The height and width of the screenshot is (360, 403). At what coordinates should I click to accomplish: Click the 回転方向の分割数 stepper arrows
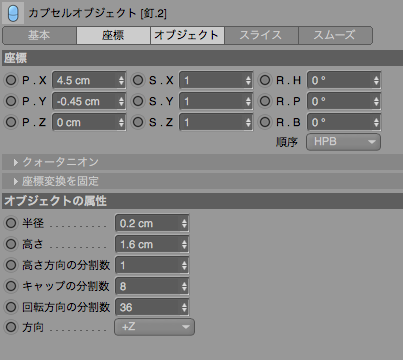tap(184, 307)
